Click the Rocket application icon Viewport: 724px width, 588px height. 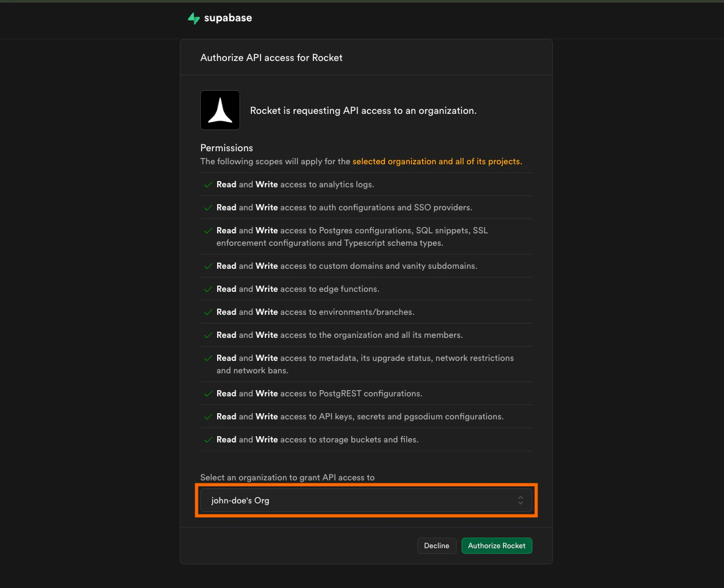[220, 110]
